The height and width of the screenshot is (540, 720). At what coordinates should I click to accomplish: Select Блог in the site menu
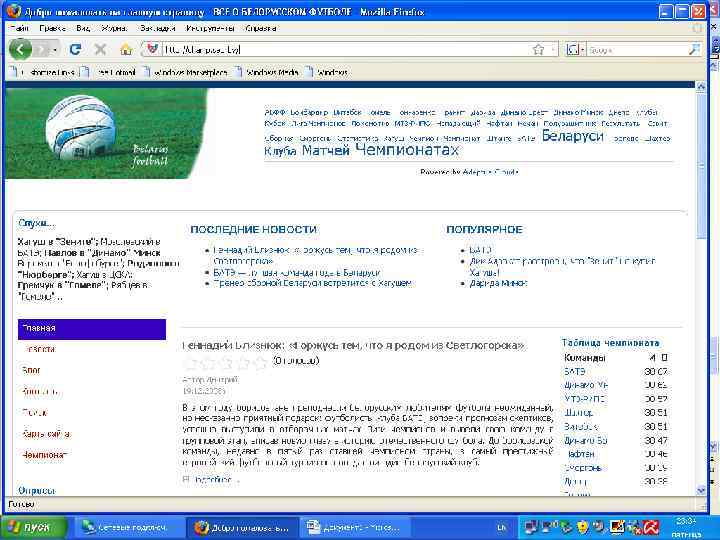pos(31,370)
